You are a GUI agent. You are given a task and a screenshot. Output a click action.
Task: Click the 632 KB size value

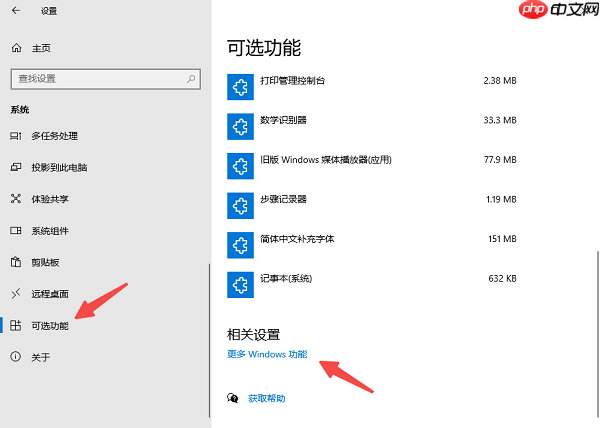pos(502,278)
